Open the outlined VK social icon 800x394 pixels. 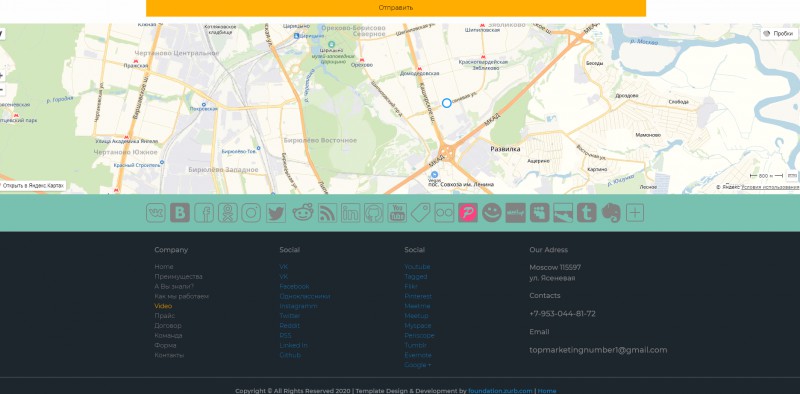[x=156, y=213]
